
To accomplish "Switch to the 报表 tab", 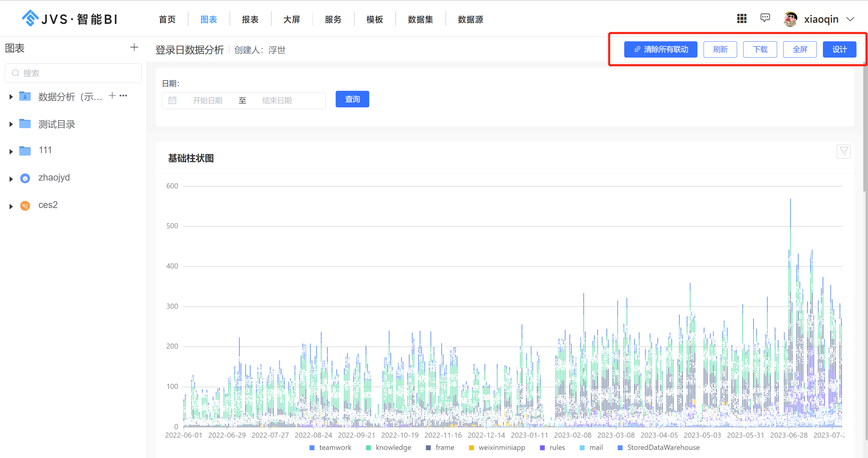I will (250, 19).
